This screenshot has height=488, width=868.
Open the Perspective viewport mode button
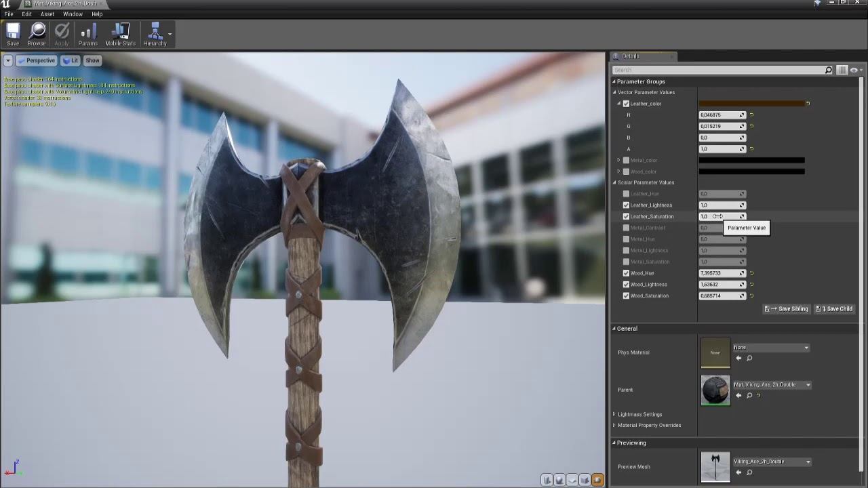click(x=37, y=60)
